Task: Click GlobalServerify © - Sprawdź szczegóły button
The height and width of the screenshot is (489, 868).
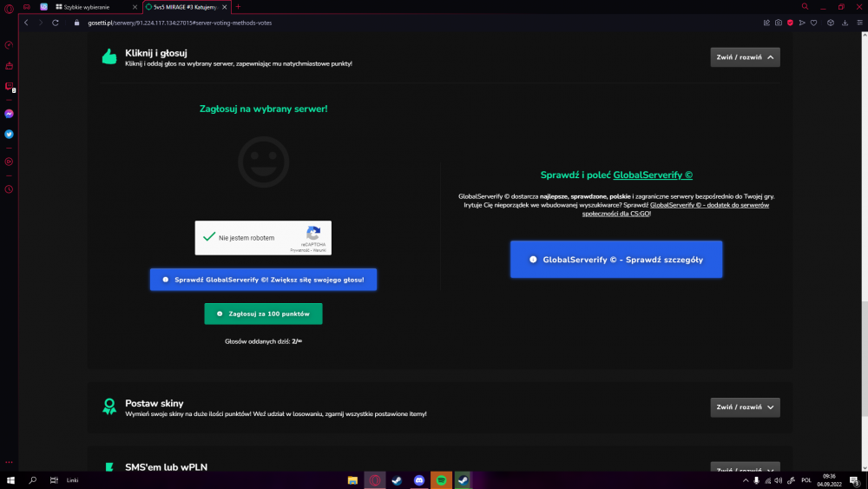Action: [x=616, y=259]
